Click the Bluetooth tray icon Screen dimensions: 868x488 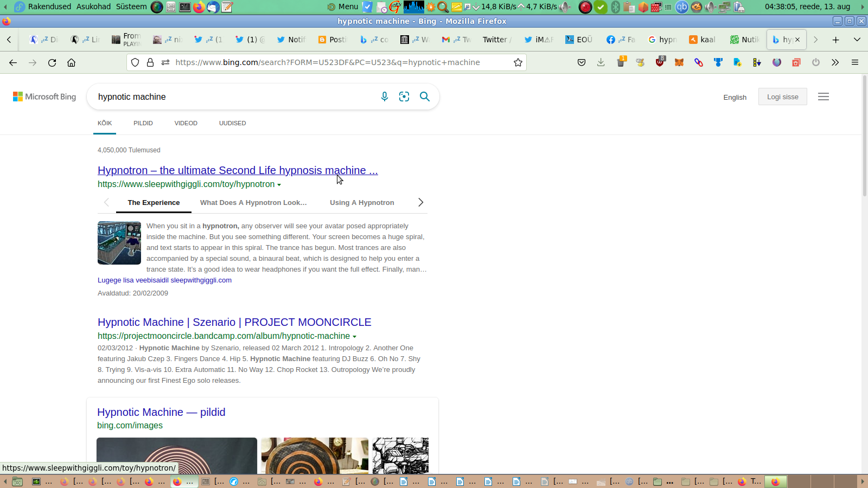[615, 7]
